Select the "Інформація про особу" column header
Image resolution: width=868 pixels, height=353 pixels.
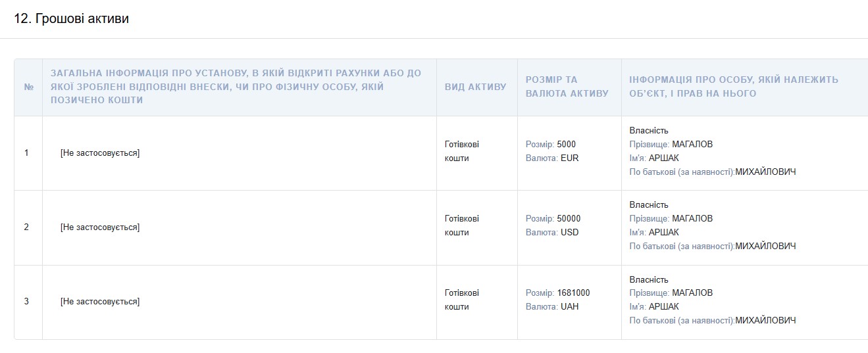pyautogui.click(x=734, y=87)
